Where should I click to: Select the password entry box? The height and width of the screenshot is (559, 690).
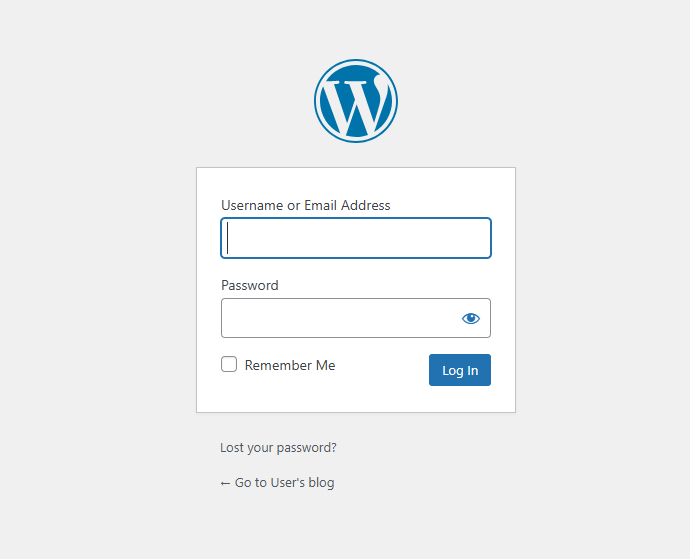coord(338,318)
